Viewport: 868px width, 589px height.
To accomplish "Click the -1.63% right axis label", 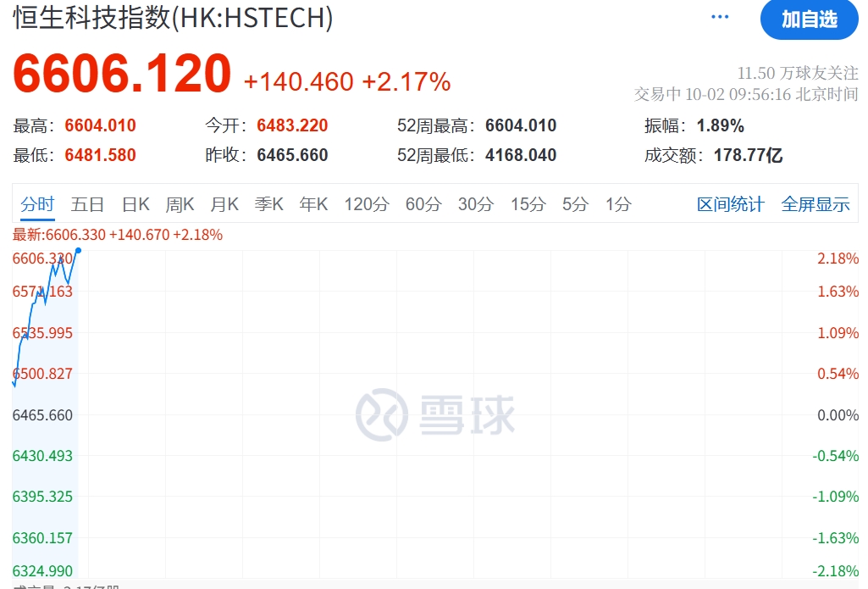I will point(835,538).
